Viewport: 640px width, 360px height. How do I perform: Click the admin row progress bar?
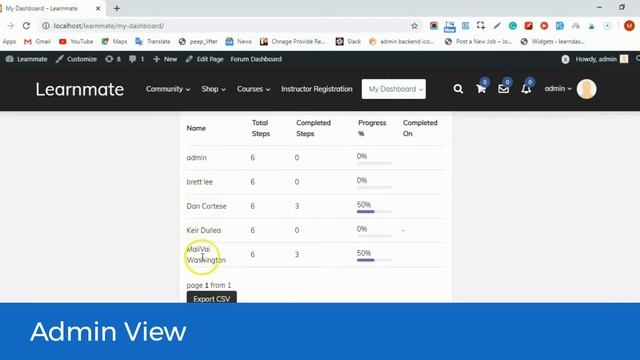point(374,163)
